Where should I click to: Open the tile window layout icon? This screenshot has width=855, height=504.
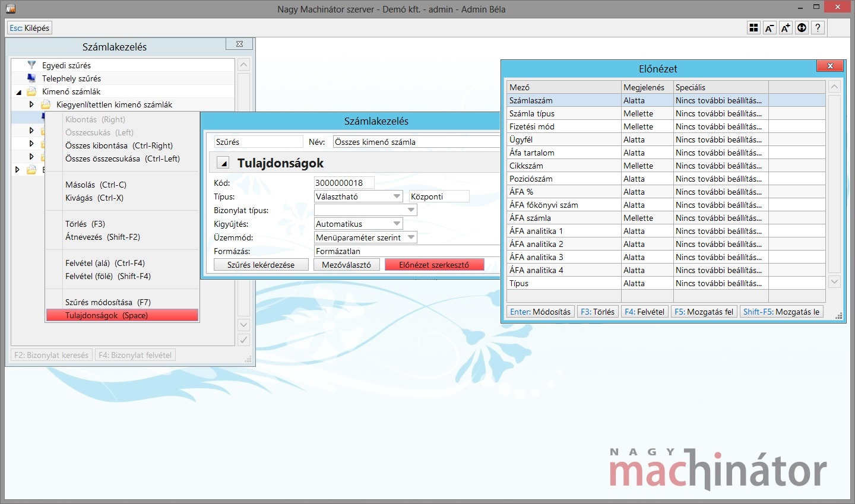point(753,28)
